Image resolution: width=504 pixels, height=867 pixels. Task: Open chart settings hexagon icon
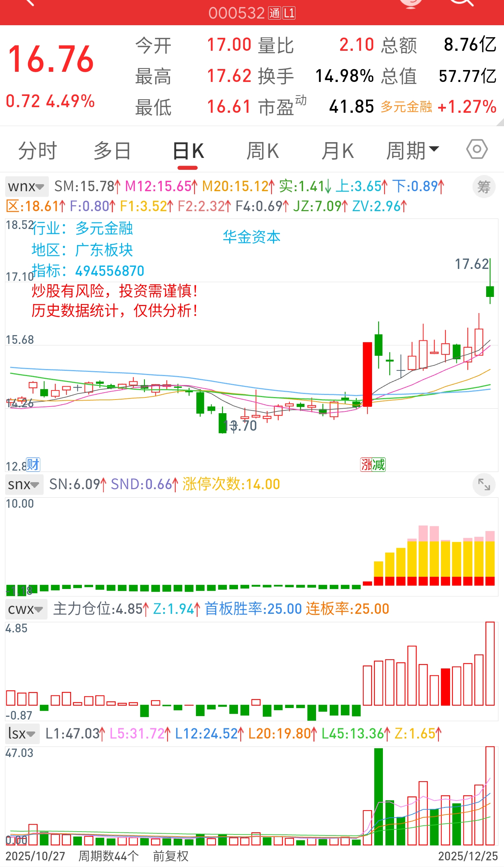pyautogui.click(x=477, y=150)
